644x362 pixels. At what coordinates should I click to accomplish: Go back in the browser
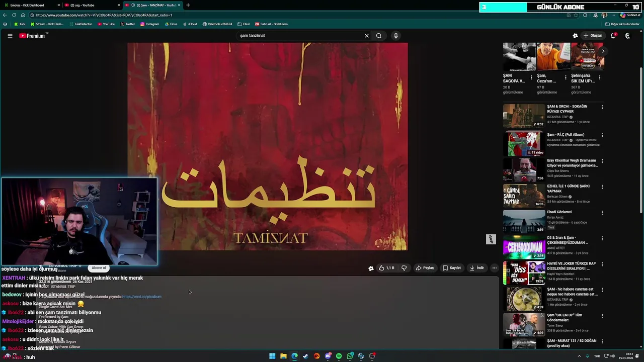(5, 15)
